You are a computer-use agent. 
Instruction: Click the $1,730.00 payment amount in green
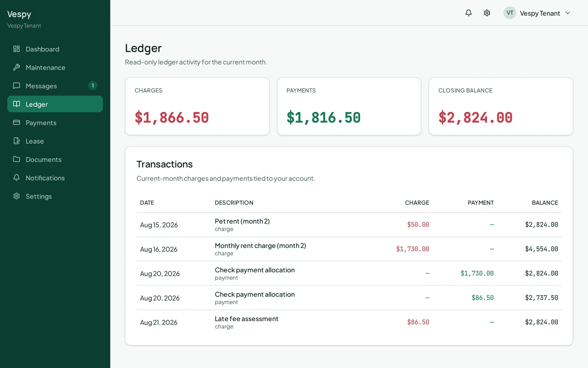(477, 273)
